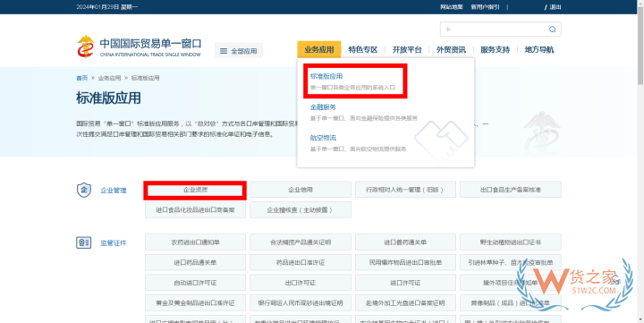644x323 pixels.
Task: Click the 退出 logout link
Action: (555, 7)
